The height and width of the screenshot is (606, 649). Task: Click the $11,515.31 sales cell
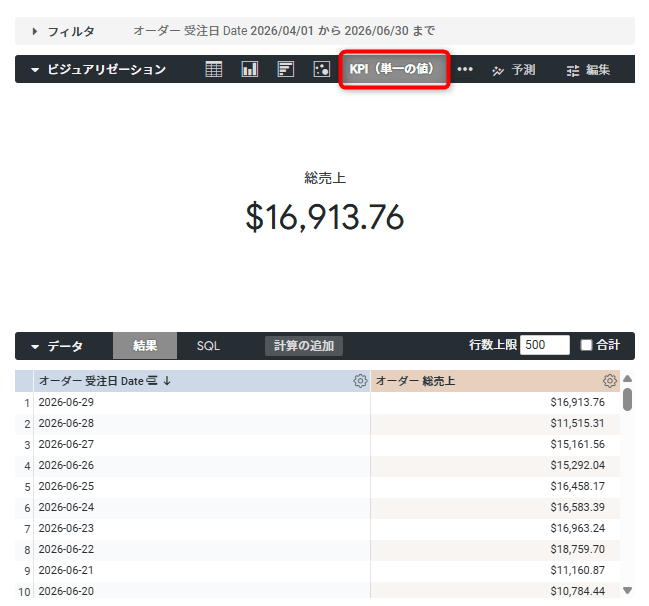click(x=495, y=423)
